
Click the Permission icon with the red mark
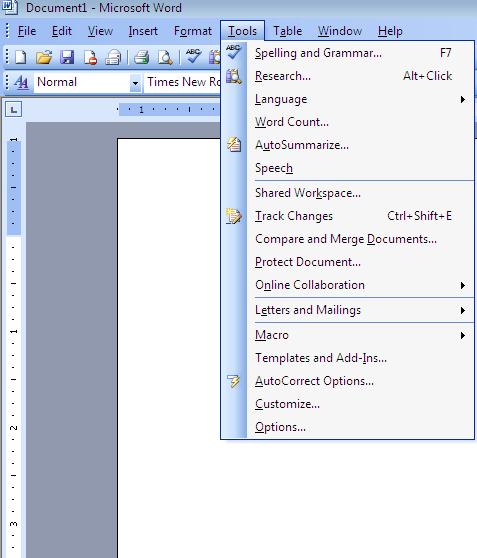point(90,57)
